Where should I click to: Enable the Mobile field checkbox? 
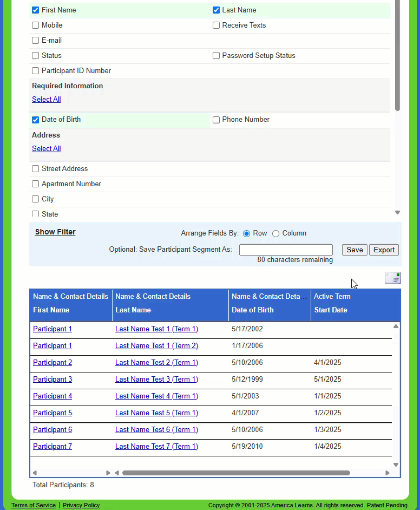tap(36, 25)
